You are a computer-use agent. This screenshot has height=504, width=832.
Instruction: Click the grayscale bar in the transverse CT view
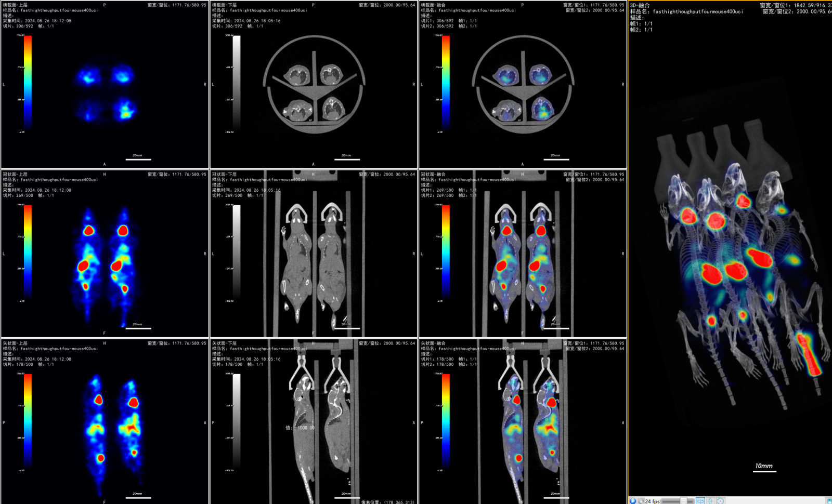[x=237, y=82]
